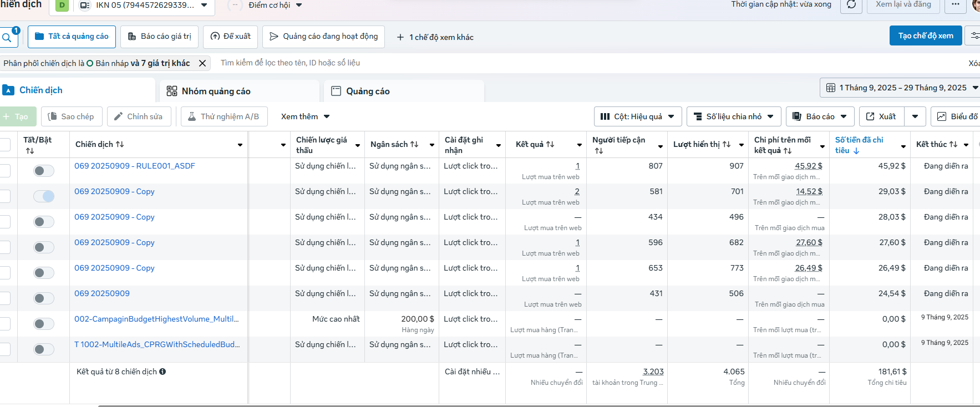Expand the Số liệu chia nhỏ breakdown dropdown
The height and width of the screenshot is (407, 980).
pos(734,116)
